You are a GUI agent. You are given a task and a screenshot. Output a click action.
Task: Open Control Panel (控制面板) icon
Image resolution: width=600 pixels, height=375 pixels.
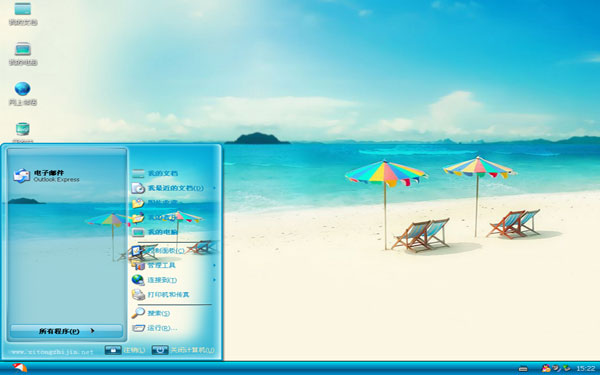[137, 251]
